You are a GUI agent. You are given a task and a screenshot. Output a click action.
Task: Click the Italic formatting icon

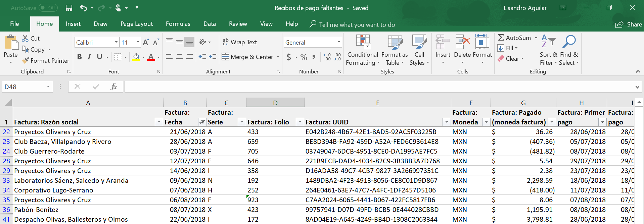coord(89,57)
